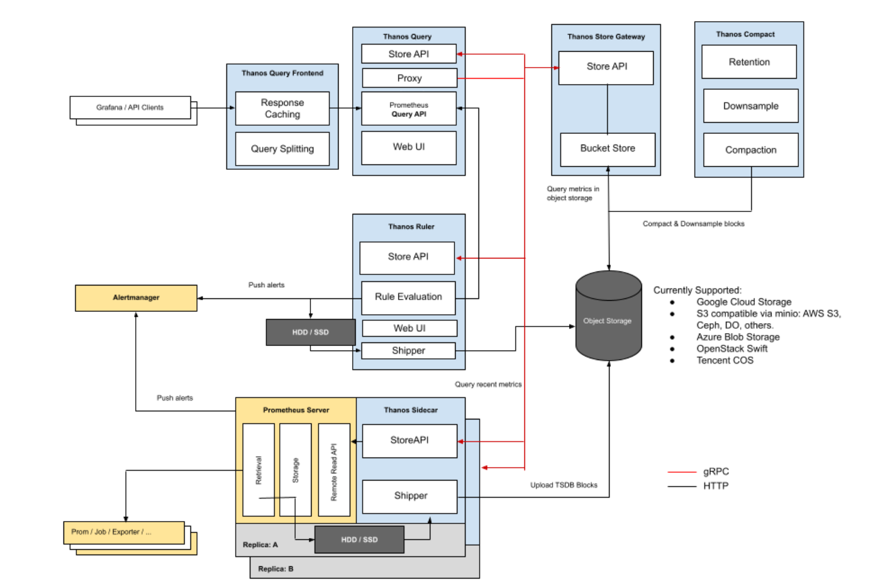Select the Grafana / API Clients box
The image size is (893, 588).
(x=130, y=107)
